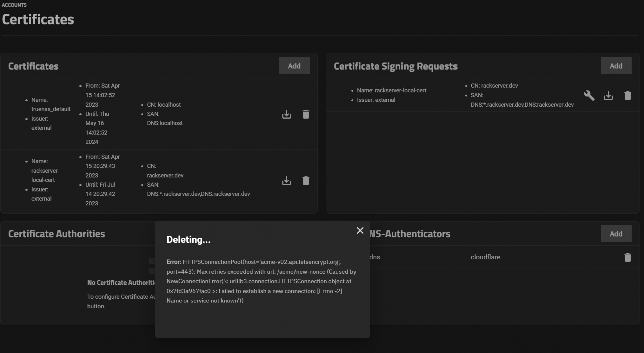The image size is (644, 353).
Task: Click the wrench icon for rackserver-local-cert CSR
Action: pos(589,96)
